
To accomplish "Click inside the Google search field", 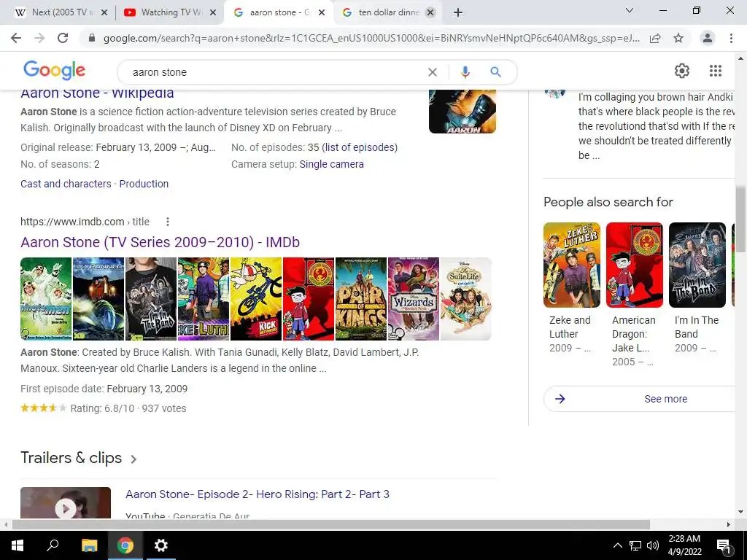I will (x=276, y=72).
